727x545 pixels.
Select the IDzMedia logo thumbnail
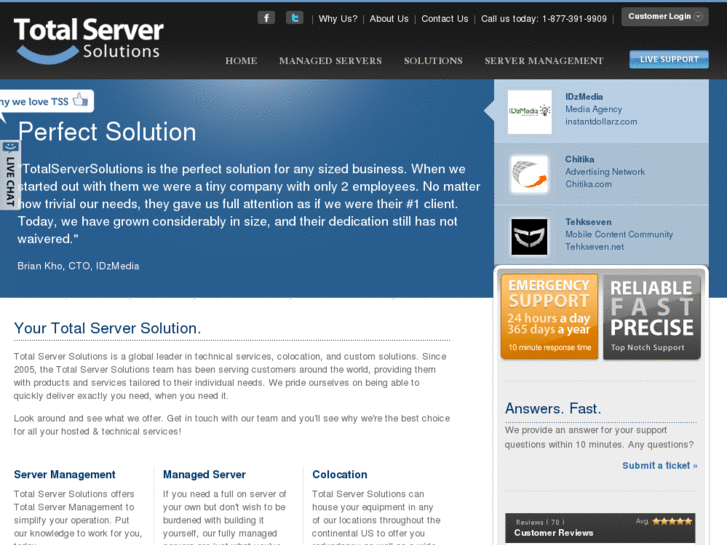529,112
